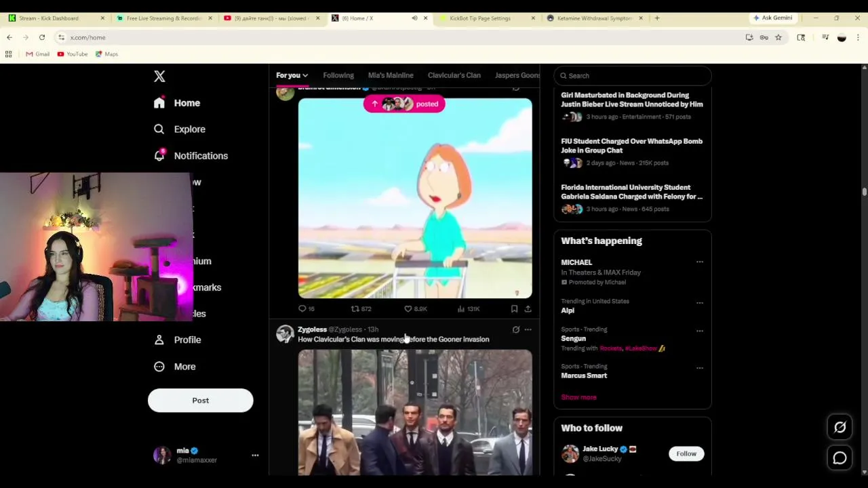Open Justin Bieber Live Stream news story
Image resolution: width=868 pixels, height=488 pixels.
click(x=631, y=100)
